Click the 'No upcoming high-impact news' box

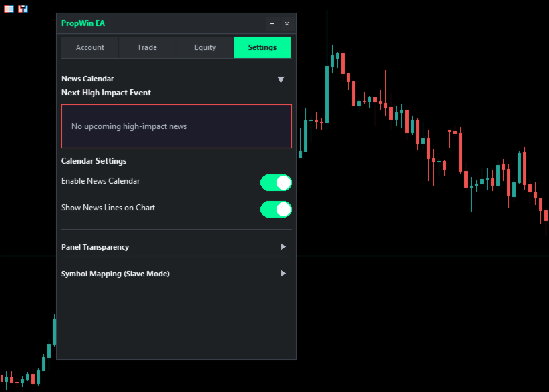[176, 126]
